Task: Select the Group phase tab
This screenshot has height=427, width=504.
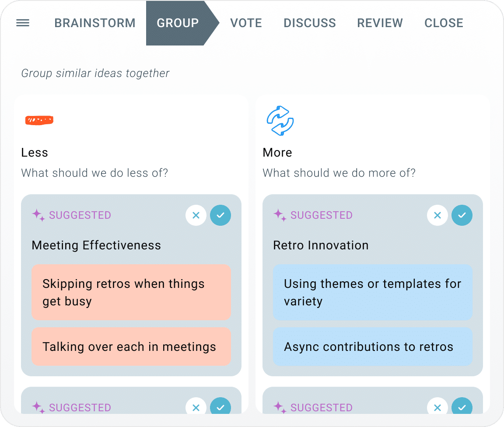Action: tap(178, 23)
